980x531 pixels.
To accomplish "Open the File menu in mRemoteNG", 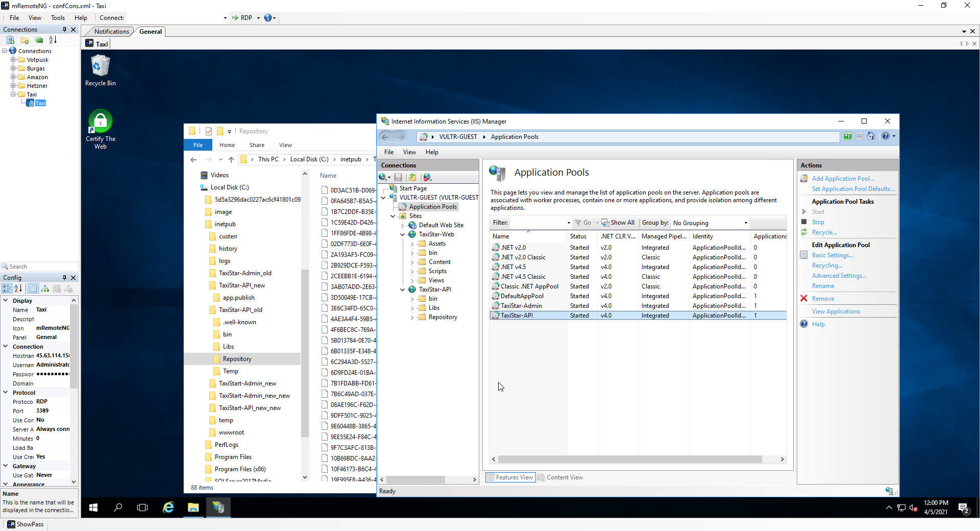I will click(14, 18).
